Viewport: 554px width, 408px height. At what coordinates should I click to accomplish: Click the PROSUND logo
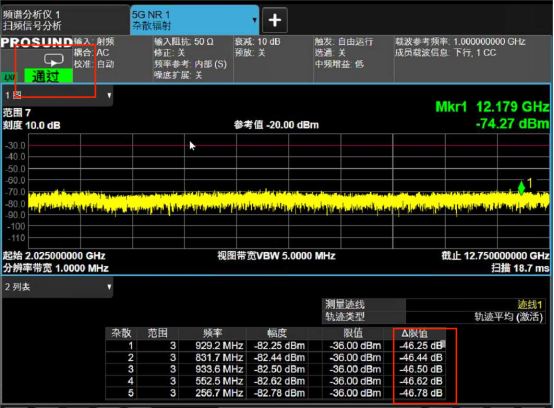(37, 42)
